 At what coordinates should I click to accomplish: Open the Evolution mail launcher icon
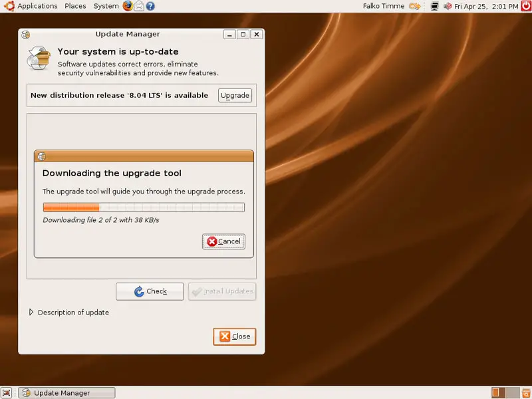pos(139,6)
